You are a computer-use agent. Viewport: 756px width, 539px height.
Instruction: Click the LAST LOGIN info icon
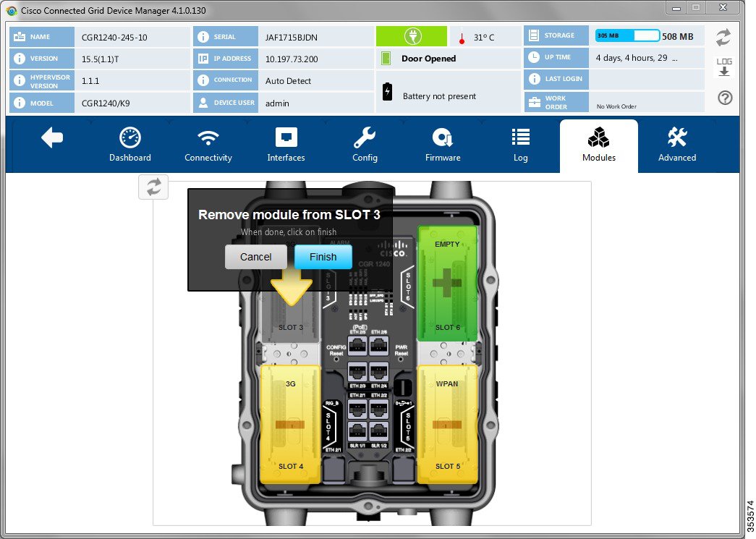point(534,79)
